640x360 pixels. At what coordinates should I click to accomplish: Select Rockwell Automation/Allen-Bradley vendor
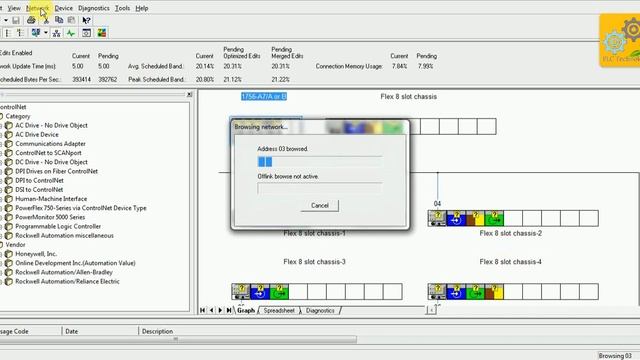[64, 272]
